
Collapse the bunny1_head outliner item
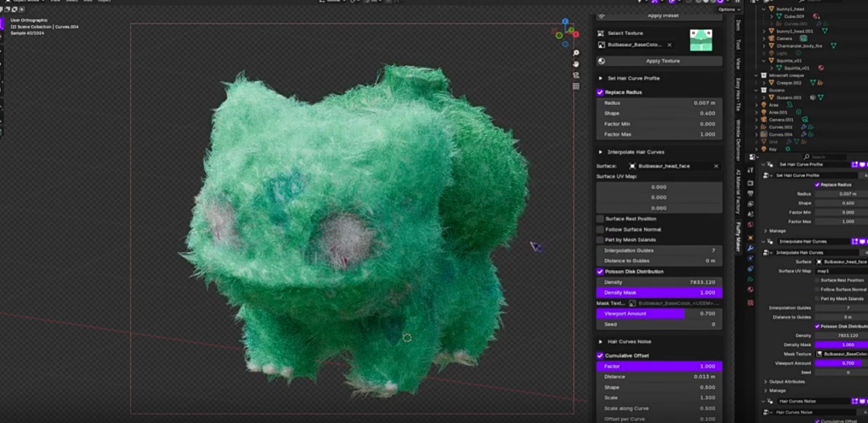click(764, 10)
